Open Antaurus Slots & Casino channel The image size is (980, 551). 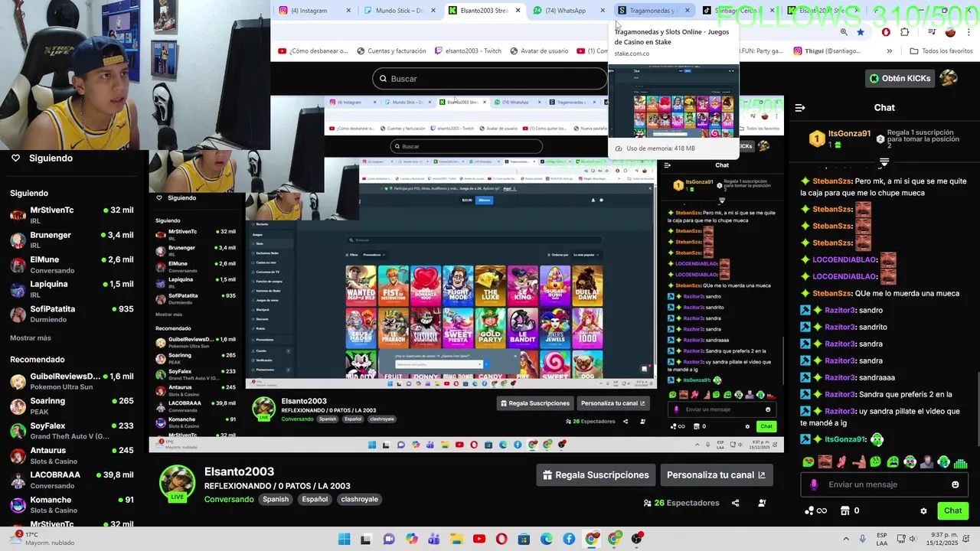(x=73, y=455)
